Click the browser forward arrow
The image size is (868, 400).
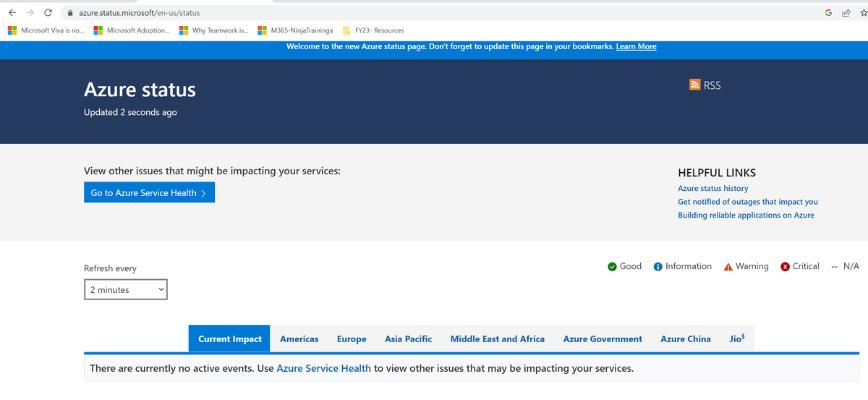[x=30, y=12]
